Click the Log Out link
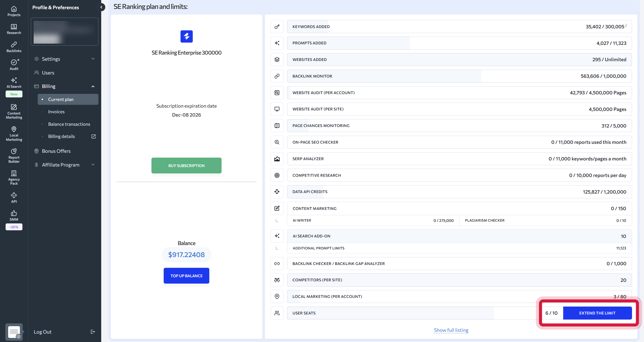This screenshot has width=644, height=342. [43, 332]
